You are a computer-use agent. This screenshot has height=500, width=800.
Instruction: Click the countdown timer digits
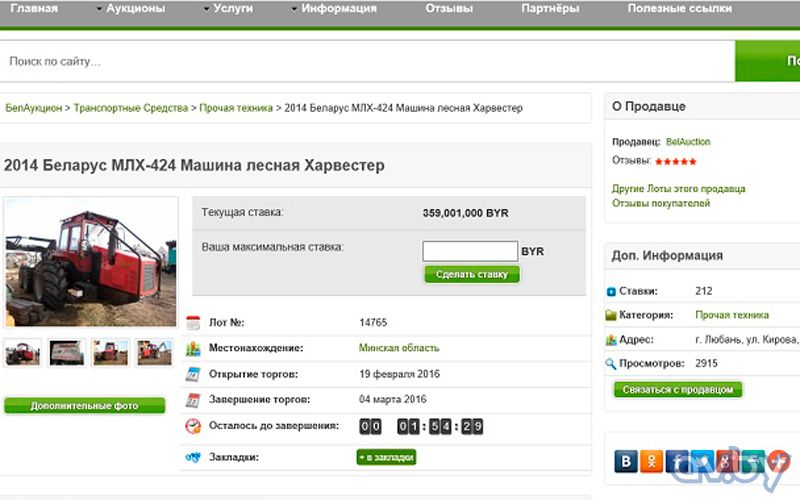point(421,427)
